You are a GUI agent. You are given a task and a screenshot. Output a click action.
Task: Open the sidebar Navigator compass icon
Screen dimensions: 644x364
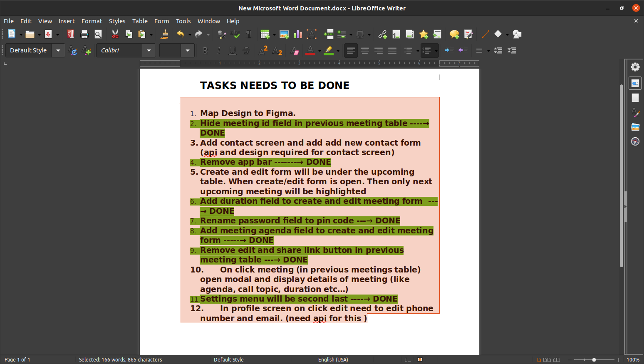(x=635, y=141)
